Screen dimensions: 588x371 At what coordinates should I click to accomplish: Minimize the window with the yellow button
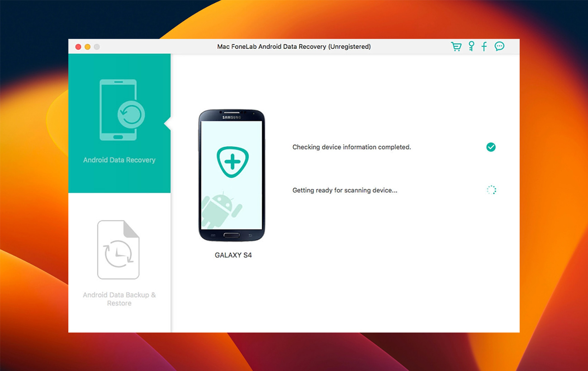87,47
